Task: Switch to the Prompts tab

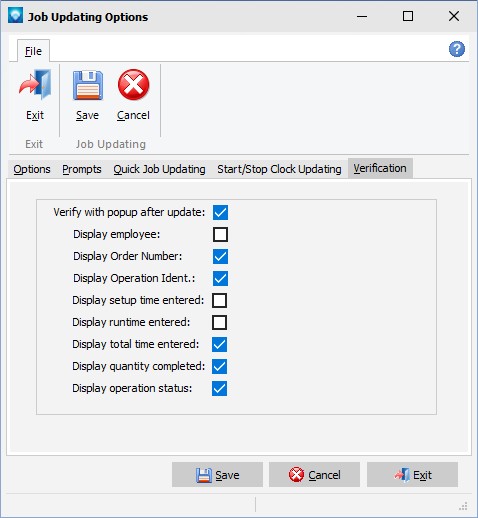Action: tap(82, 169)
